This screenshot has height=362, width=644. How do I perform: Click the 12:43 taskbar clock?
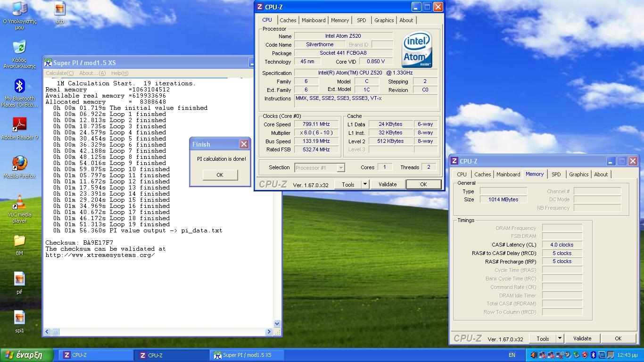627,355
